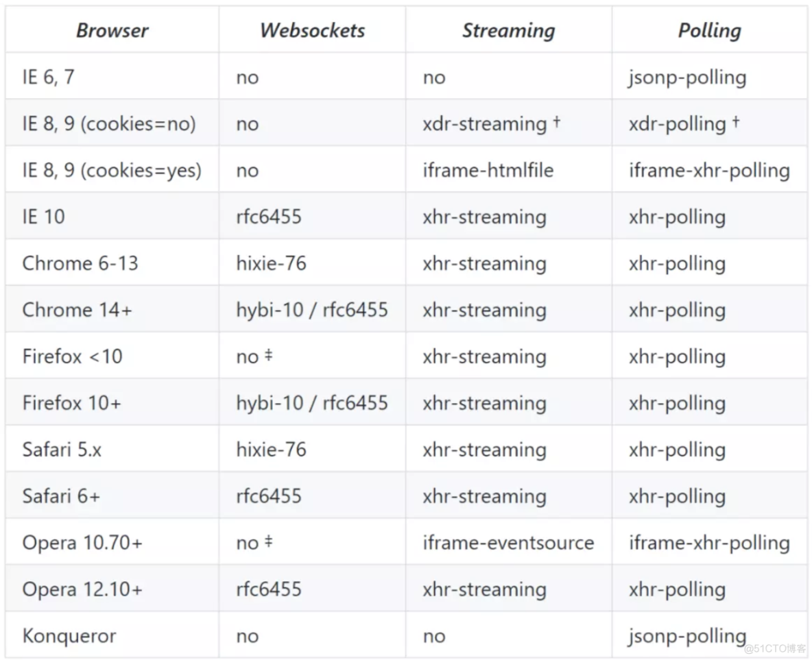The image size is (812, 660).
Task: Click the iframe-htmlfile cell
Action: pyautogui.click(x=488, y=170)
